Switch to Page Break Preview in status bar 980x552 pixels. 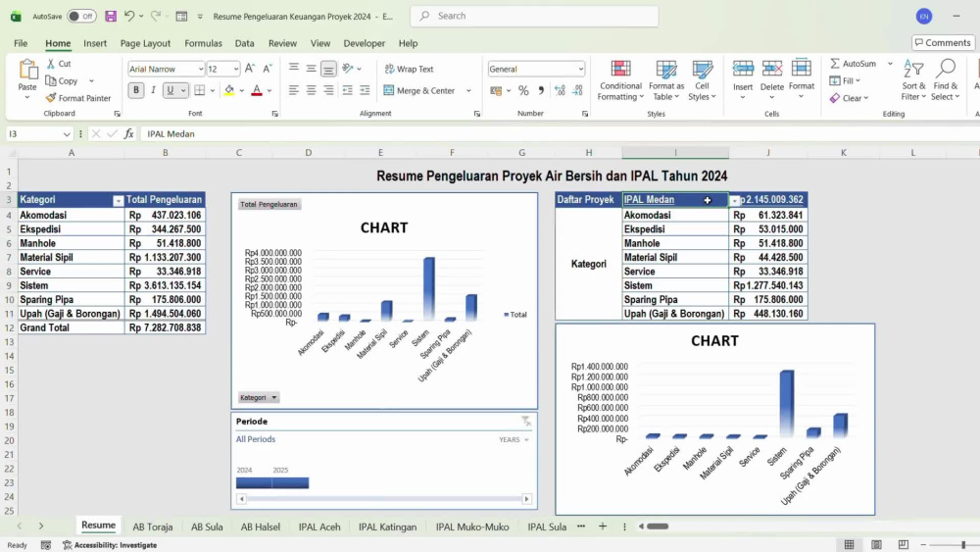[x=904, y=544]
